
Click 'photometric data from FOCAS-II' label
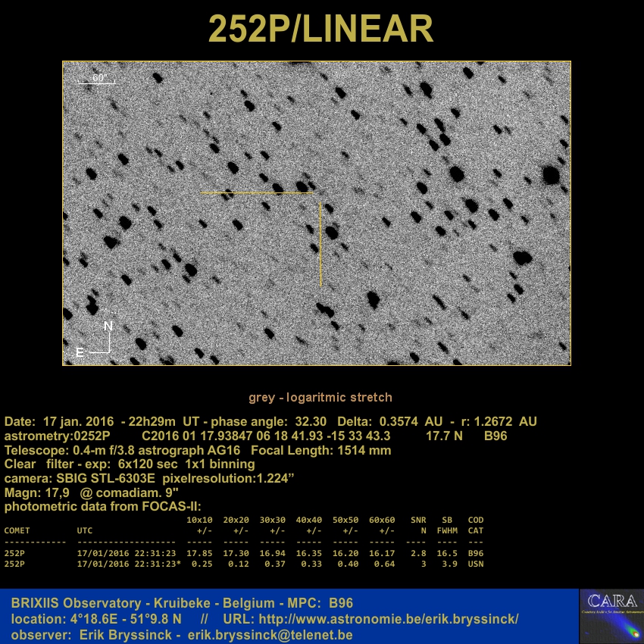tap(102, 506)
